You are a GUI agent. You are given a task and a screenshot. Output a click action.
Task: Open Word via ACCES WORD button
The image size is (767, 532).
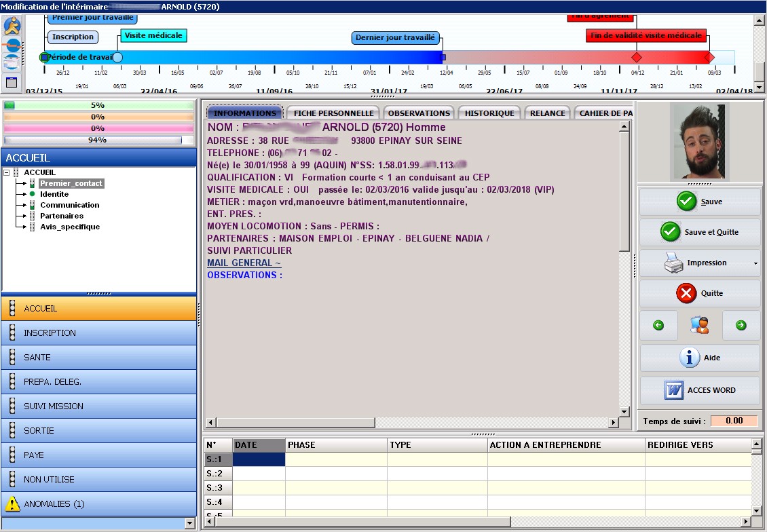(x=700, y=390)
